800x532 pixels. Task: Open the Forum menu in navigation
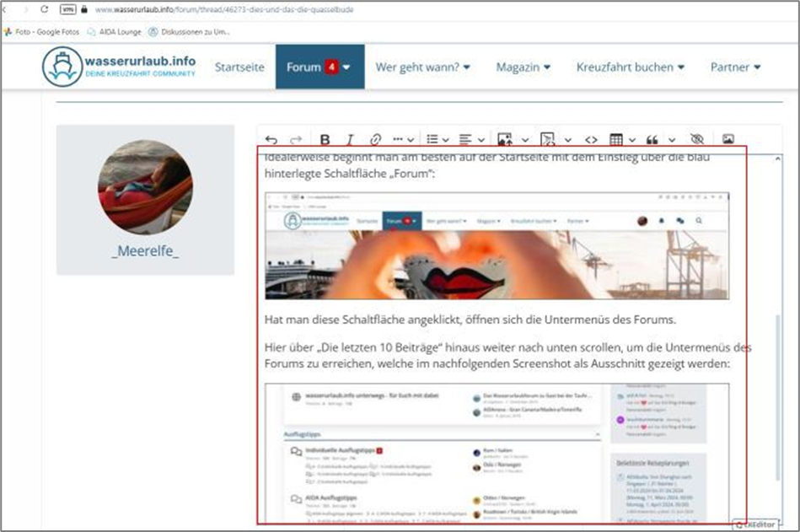point(319,67)
